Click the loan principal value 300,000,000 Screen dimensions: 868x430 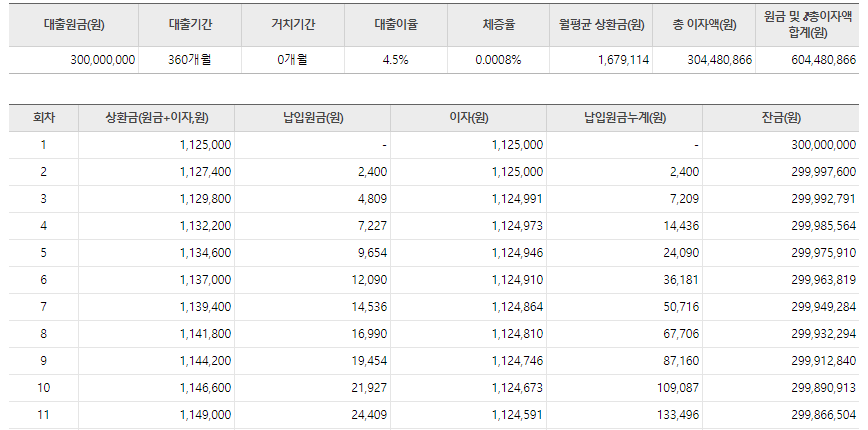(102, 60)
